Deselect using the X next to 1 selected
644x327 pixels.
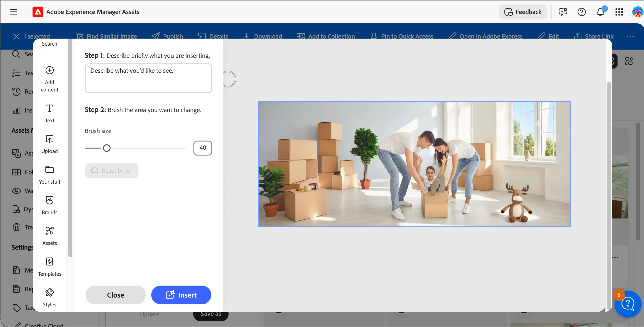[16, 36]
